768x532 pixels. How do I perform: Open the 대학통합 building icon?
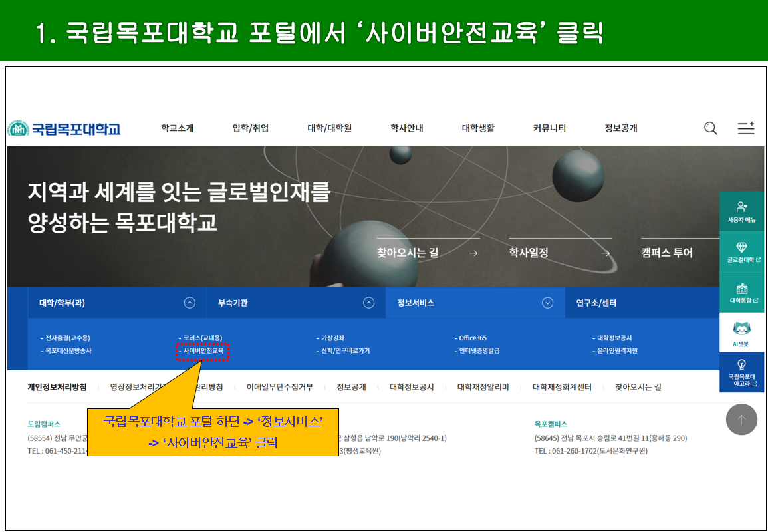(x=741, y=293)
